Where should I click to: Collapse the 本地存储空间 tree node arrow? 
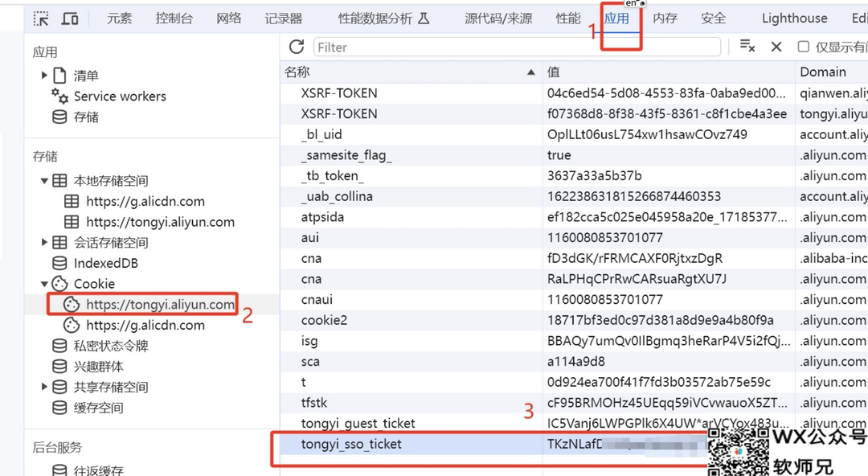coord(44,181)
